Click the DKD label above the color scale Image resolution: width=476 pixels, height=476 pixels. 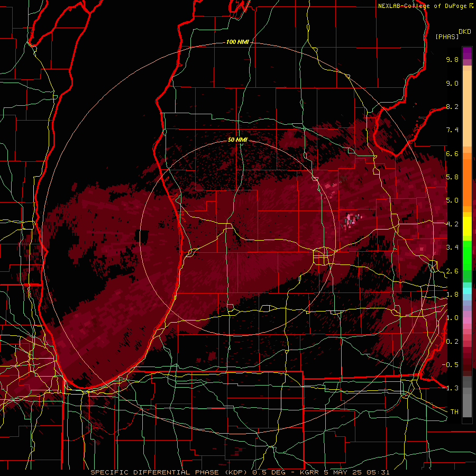click(x=465, y=32)
